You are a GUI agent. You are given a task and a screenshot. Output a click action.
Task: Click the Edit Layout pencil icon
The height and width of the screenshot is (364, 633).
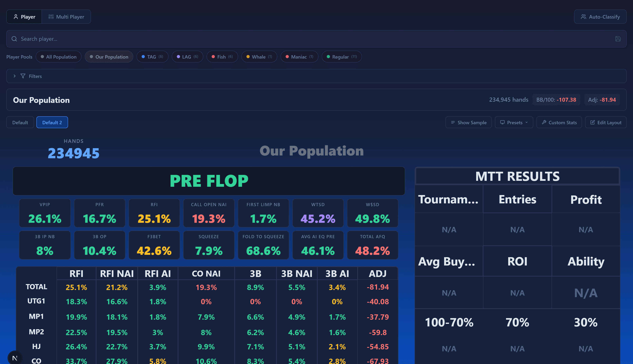[592, 122]
